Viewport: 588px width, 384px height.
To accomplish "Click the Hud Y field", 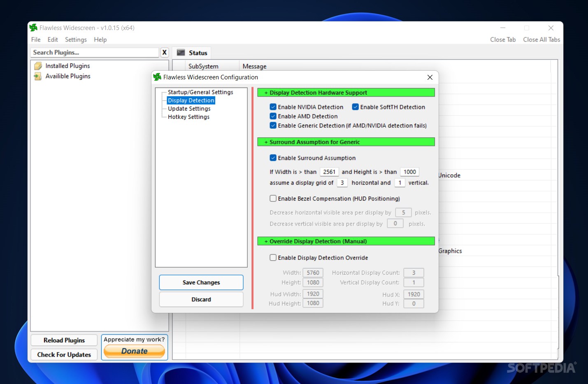I will (x=414, y=304).
